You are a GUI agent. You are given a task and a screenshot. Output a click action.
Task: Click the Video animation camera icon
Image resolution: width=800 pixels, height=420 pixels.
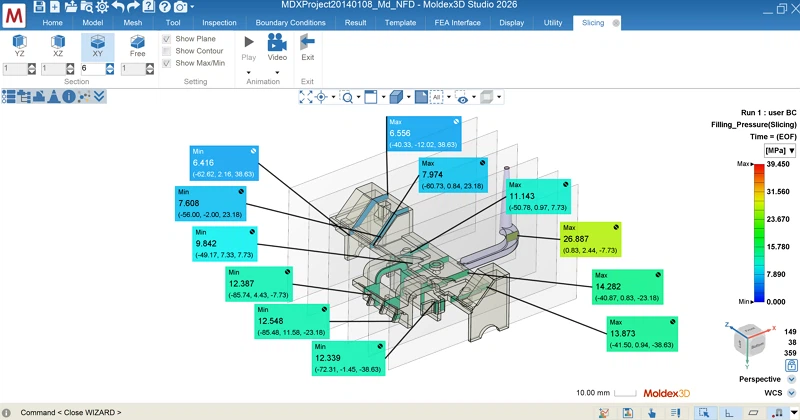click(x=277, y=44)
